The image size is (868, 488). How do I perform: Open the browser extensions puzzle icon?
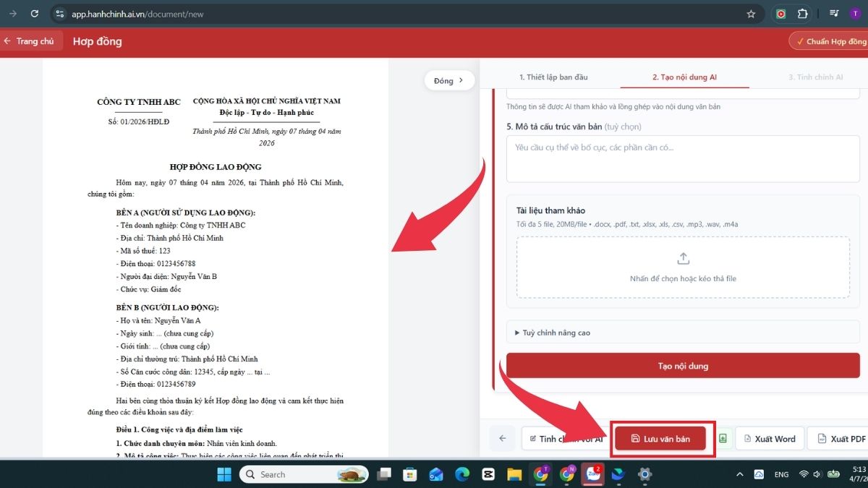coord(802,14)
